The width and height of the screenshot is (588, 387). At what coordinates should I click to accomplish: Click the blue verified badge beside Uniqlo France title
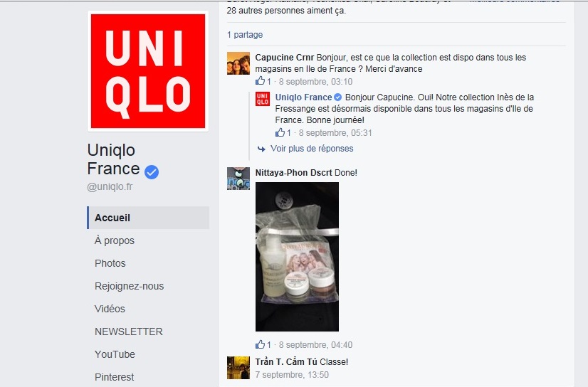(x=152, y=172)
